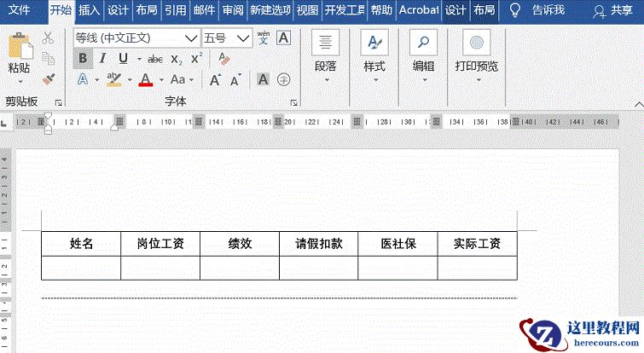
Task: Expand the Styles (样式) group
Action: pos(374,55)
